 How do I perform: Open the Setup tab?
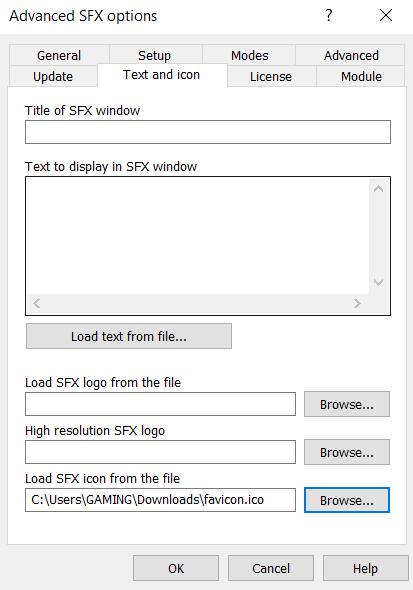155,55
